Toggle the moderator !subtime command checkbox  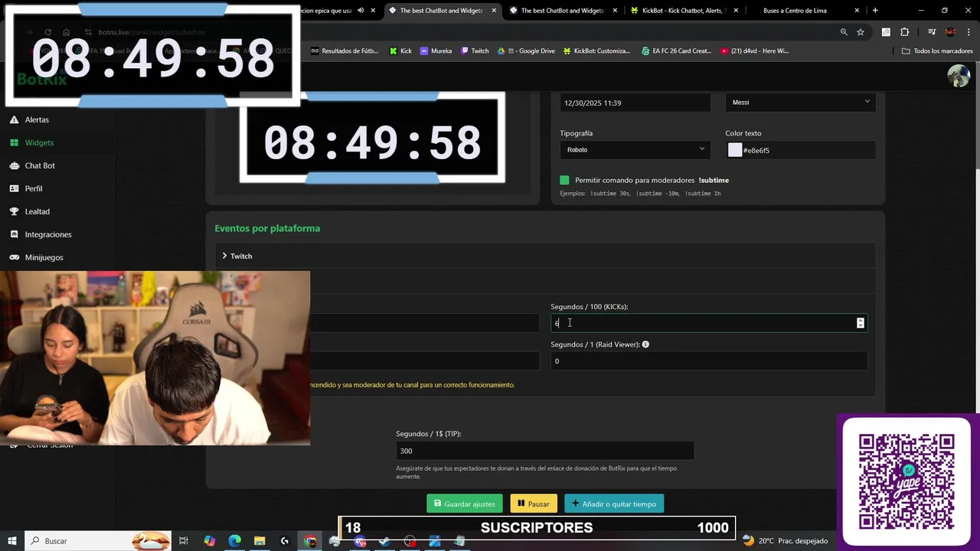[x=565, y=180]
